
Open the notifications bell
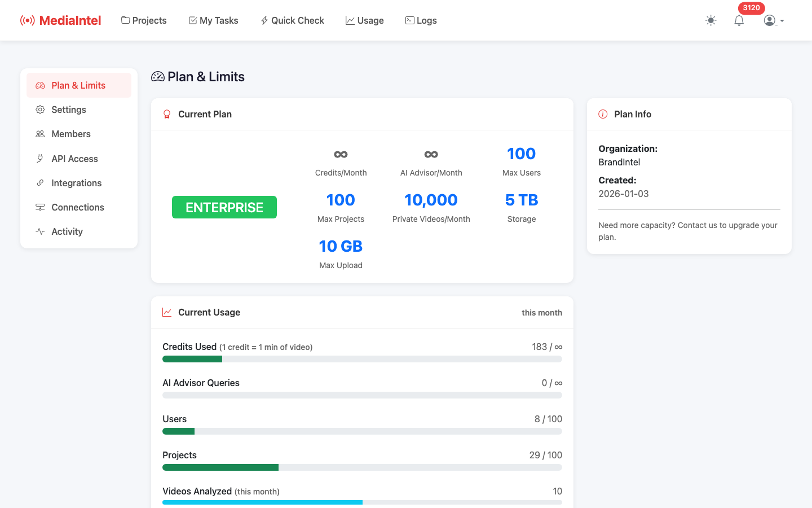[x=739, y=20]
